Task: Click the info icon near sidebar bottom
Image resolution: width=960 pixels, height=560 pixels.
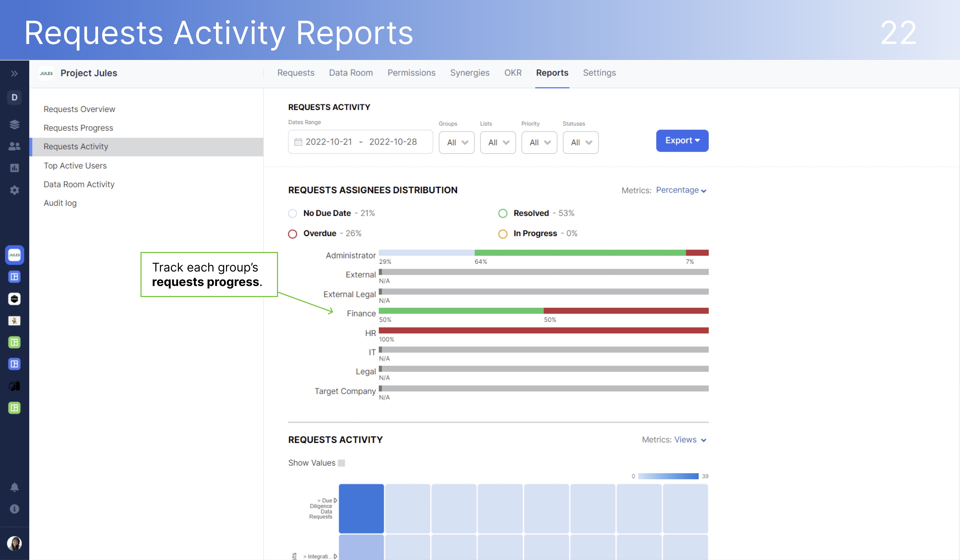Action: click(14, 509)
